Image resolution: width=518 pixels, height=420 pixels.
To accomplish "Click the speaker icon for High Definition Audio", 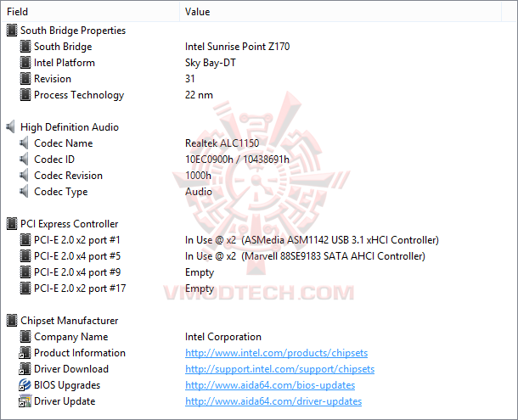I will coord(11,127).
